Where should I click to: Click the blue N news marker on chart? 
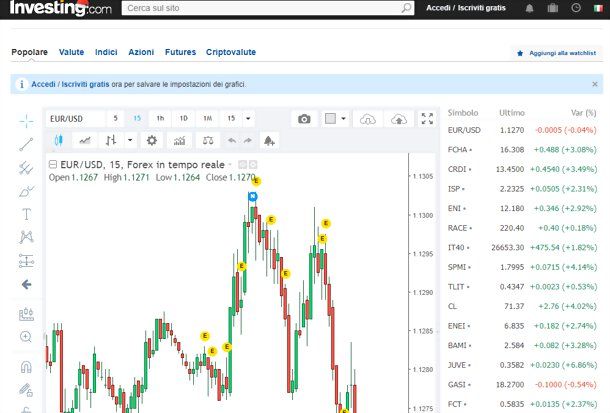[x=253, y=196]
